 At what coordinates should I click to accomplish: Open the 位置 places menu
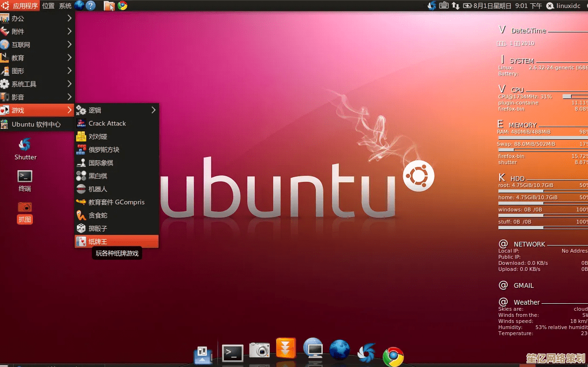[48, 6]
